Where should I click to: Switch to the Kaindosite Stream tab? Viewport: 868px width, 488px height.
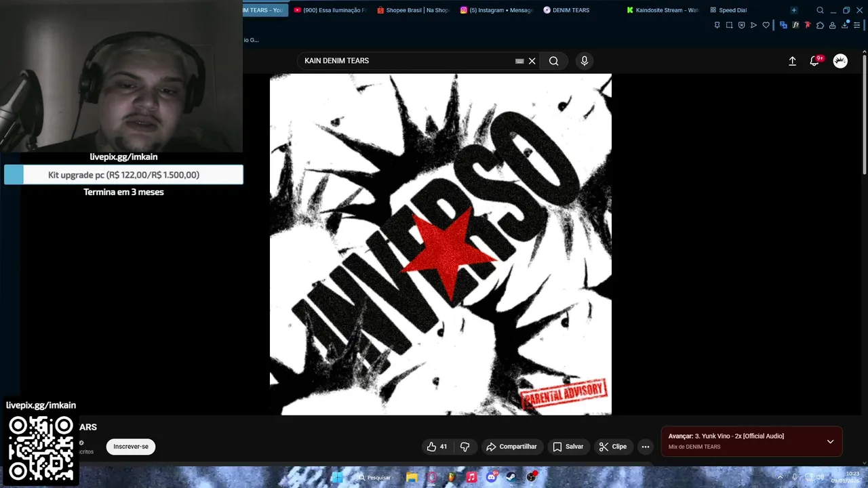pos(663,10)
